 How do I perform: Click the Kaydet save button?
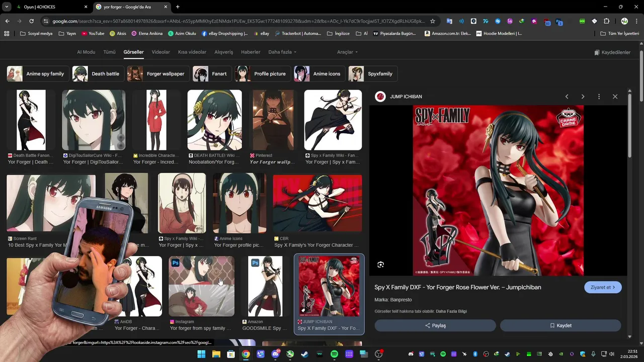point(560,325)
